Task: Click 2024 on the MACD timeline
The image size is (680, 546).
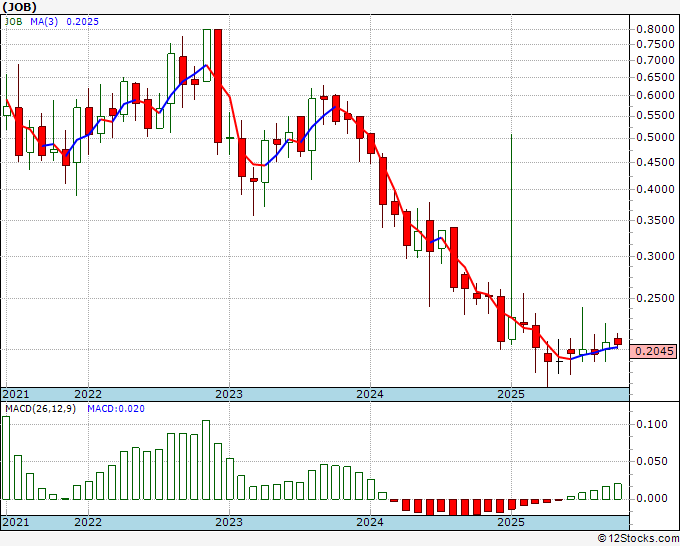Action: 370,522
